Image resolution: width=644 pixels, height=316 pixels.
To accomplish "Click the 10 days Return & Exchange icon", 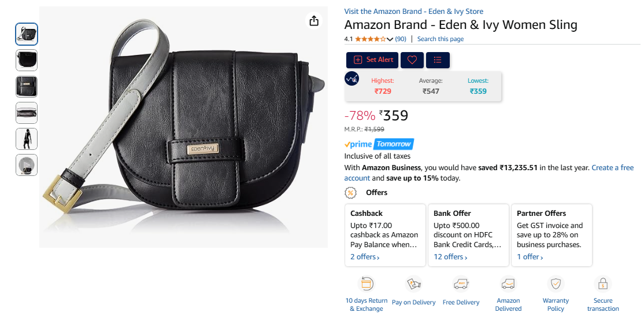I will tap(366, 284).
